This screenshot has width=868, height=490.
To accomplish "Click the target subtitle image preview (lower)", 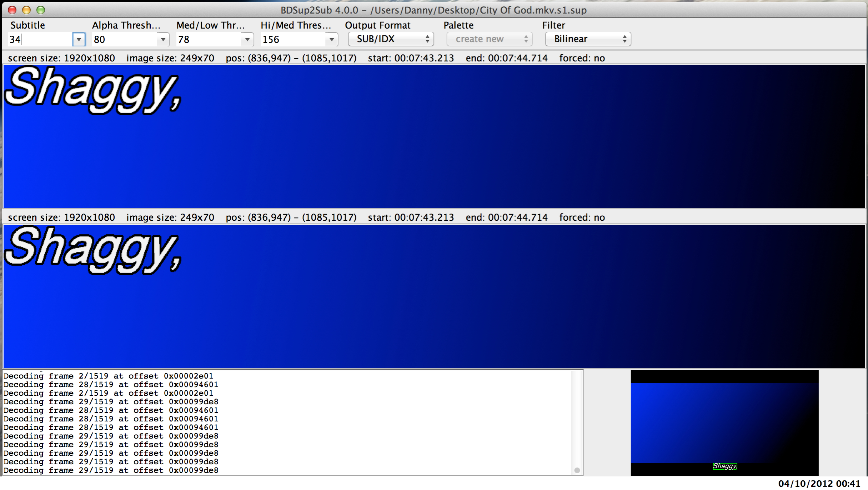I will pos(434,296).
